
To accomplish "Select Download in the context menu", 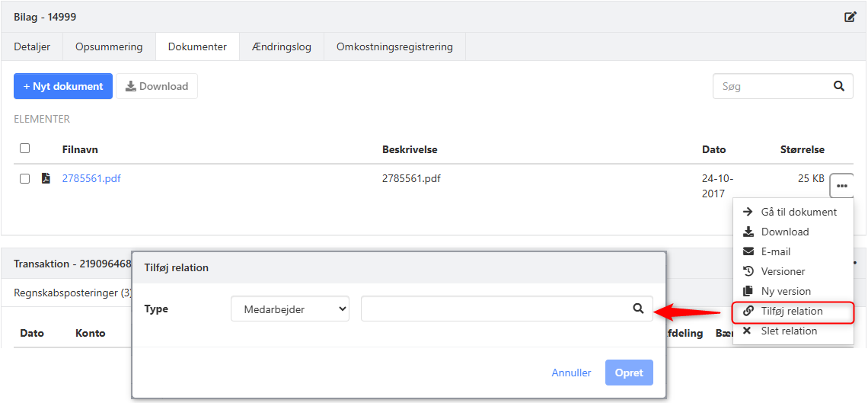I will click(x=784, y=232).
